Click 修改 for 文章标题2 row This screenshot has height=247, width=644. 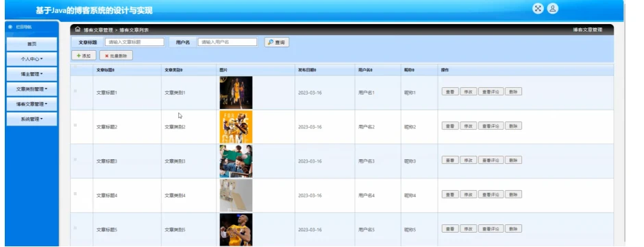[468, 126]
